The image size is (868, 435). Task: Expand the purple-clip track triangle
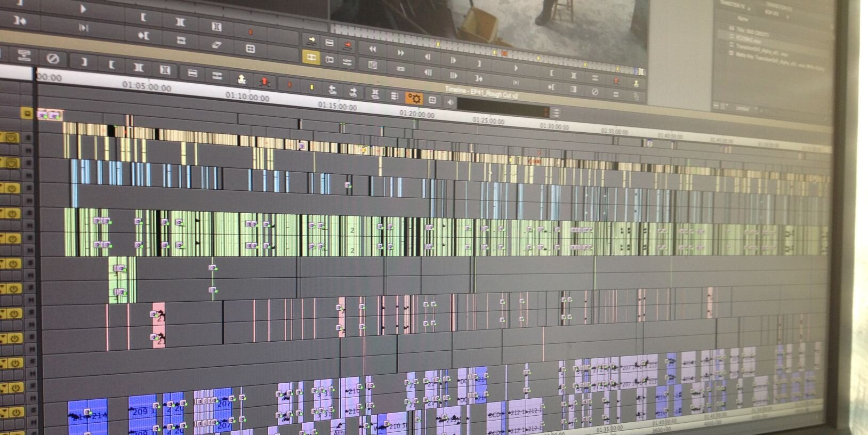pos(5,412)
